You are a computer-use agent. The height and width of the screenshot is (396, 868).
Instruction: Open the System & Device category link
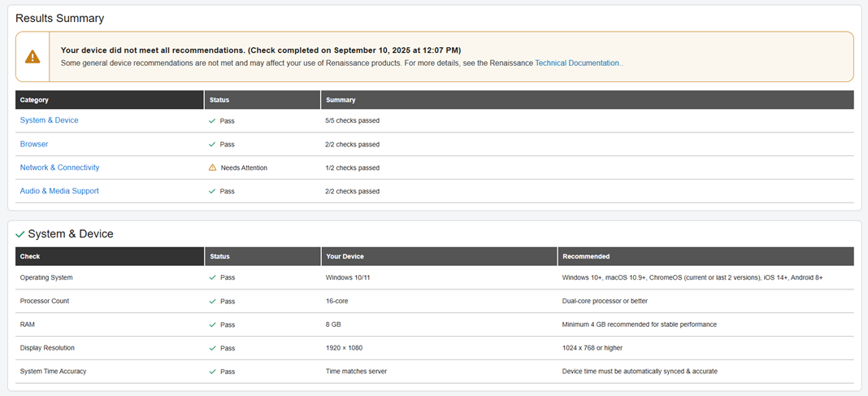point(50,120)
